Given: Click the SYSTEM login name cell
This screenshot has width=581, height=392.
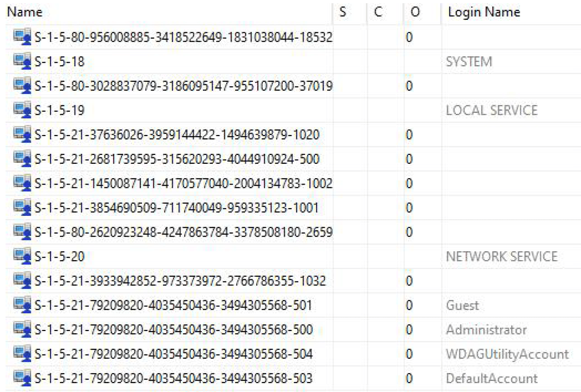Looking at the screenshot, I should tap(469, 62).
